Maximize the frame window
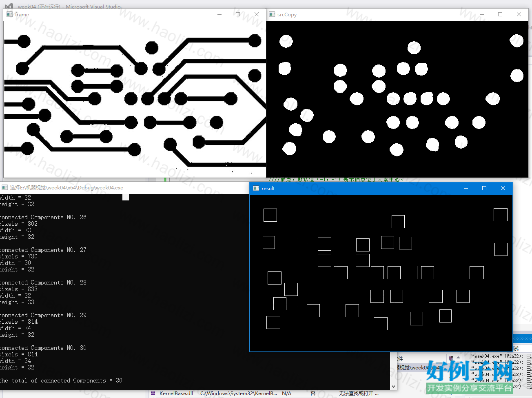 pyautogui.click(x=238, y=14)
